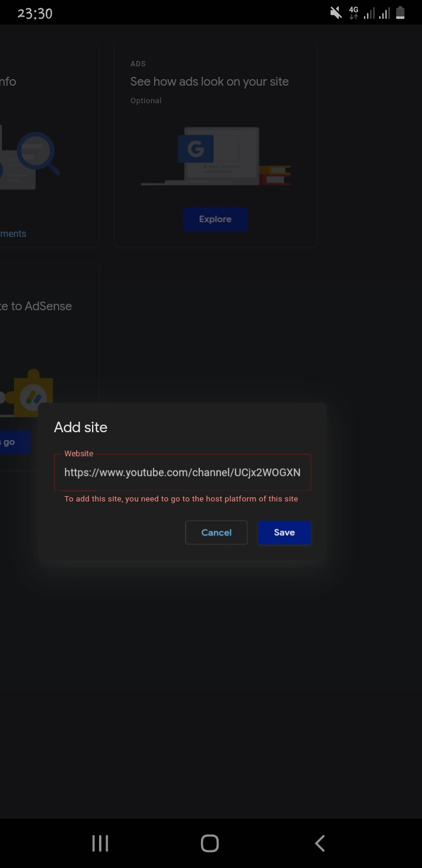Viewport: 422px width, 868px height.
Task: Tap the Android recent apps button
Action: point(100,843)
